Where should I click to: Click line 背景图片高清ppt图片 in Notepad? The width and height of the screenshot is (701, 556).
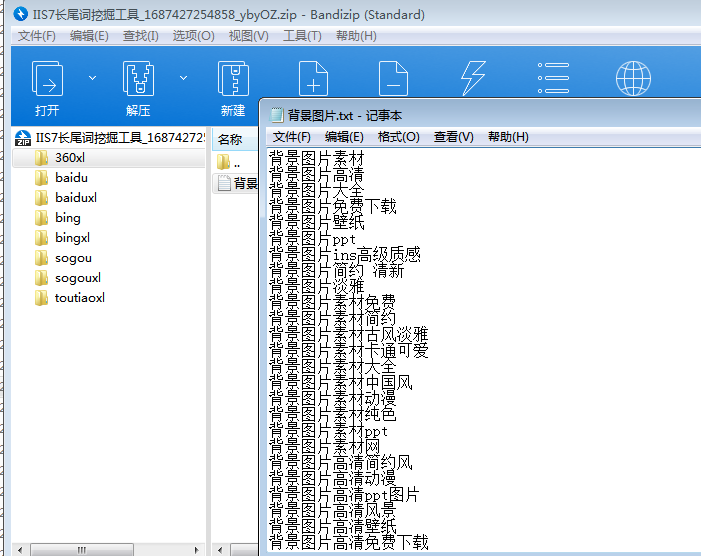tap(344, 495)
